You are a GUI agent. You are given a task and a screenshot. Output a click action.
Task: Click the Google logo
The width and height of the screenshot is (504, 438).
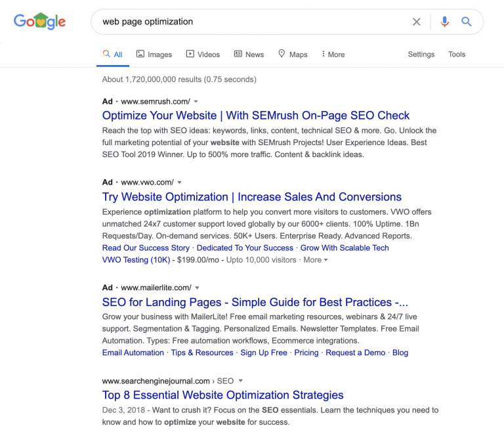click(x=39, y=21)
